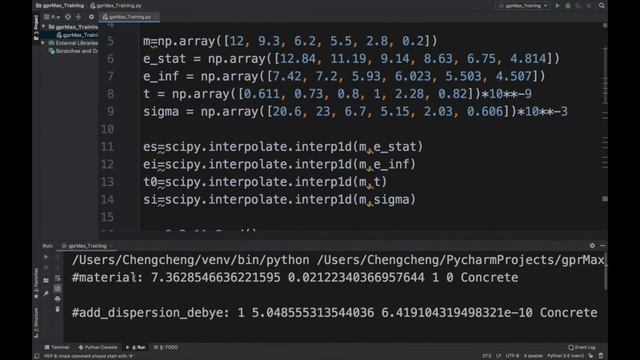Click tool windows toggle icon in status bar corner
This screenshot has width=640, height=360.
[x=37, y=356]
